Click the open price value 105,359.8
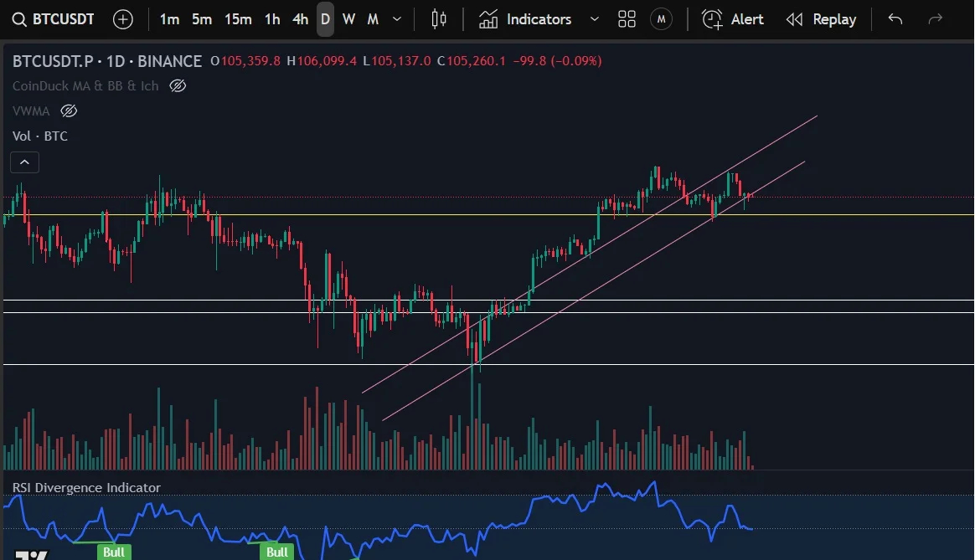This screenshot has width=975, height=560. click(x=250, y=61)
